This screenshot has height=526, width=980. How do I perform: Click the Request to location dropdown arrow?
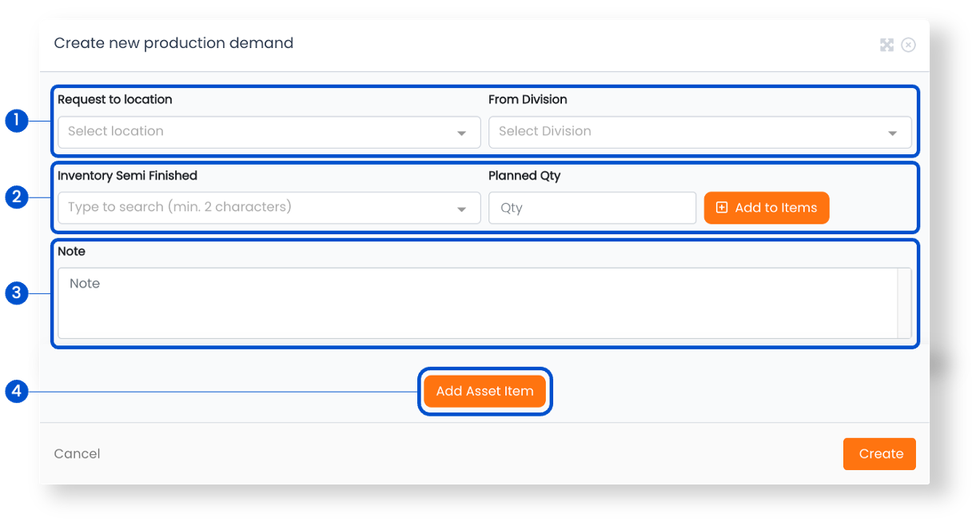coord(461,133)
